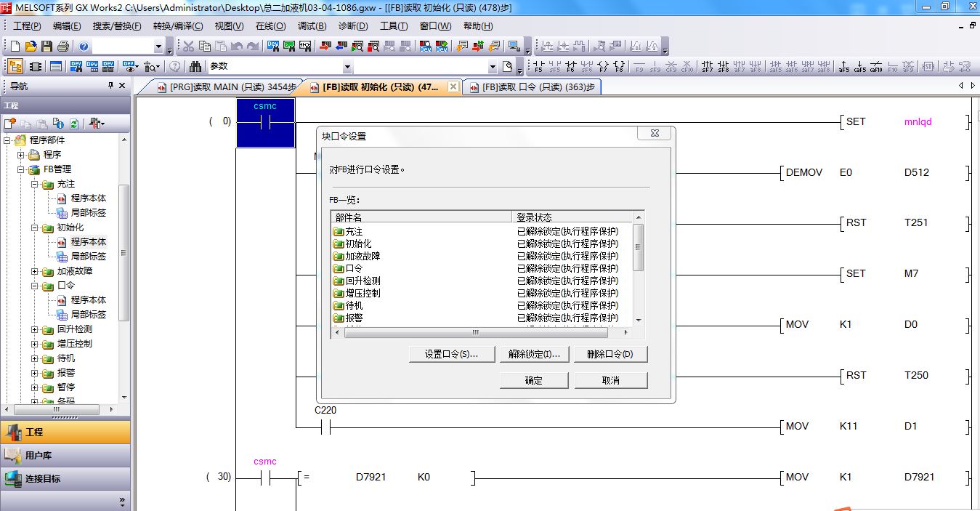
Task: Click the rising pulse sF7 icon
Action: tap(707, 67)
